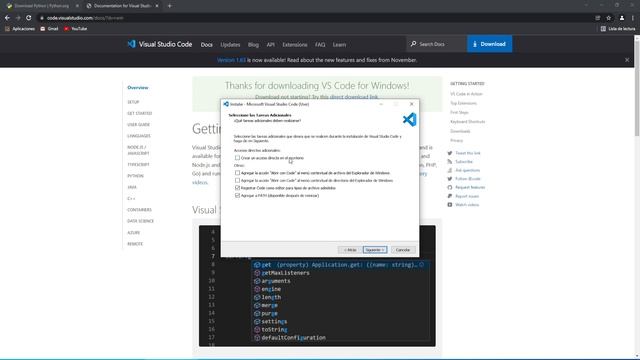Close the VS Code installer window
640x360 pixels.
[411, 104]
